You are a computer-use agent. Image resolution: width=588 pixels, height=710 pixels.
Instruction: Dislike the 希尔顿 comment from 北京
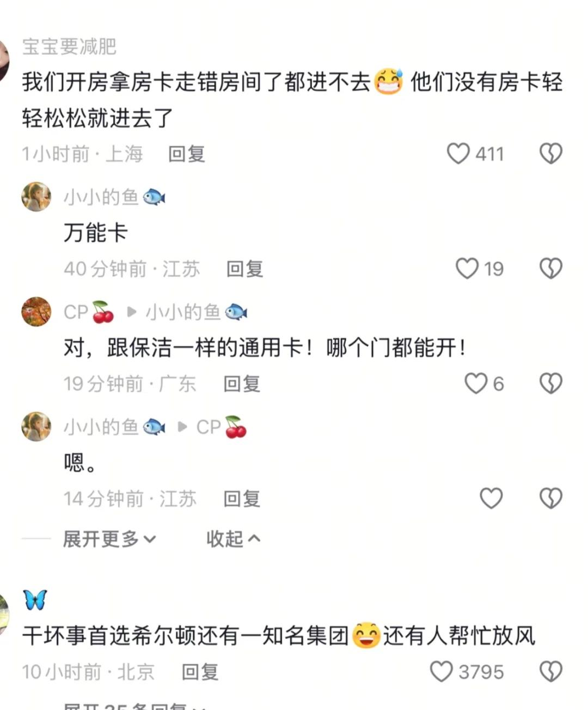click(x=550, y=672)
